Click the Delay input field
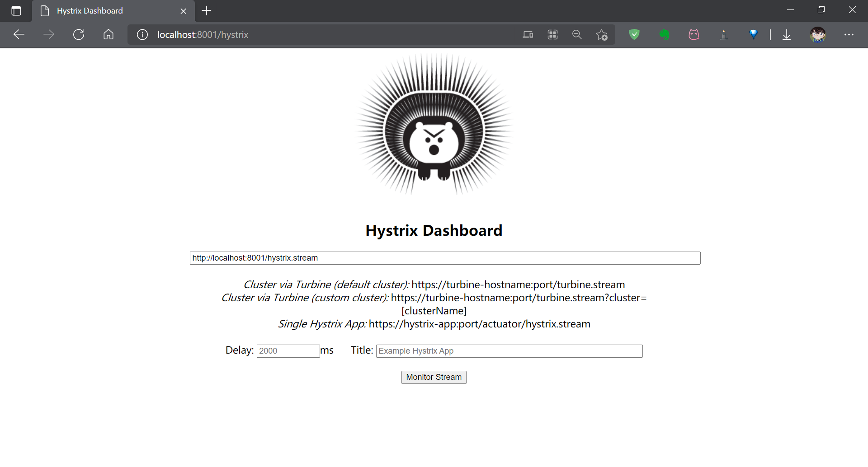The width and height of the screenshot is (868, 467). [288, 351]
